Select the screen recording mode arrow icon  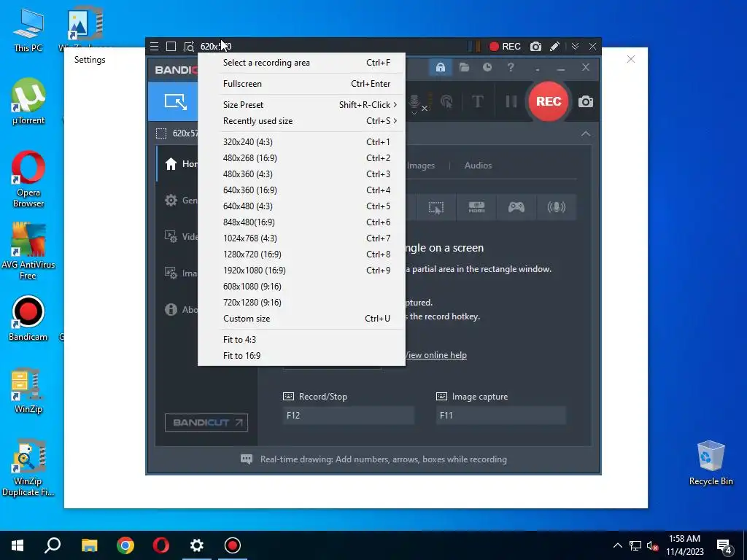tap(175, 101)
